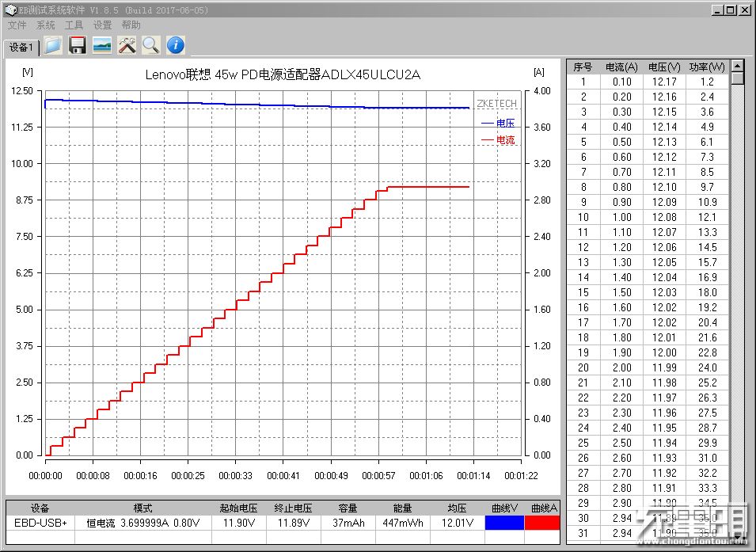Click the 电流 legend entry
Viewport: 756px width, 552px height.
[498, 140]
